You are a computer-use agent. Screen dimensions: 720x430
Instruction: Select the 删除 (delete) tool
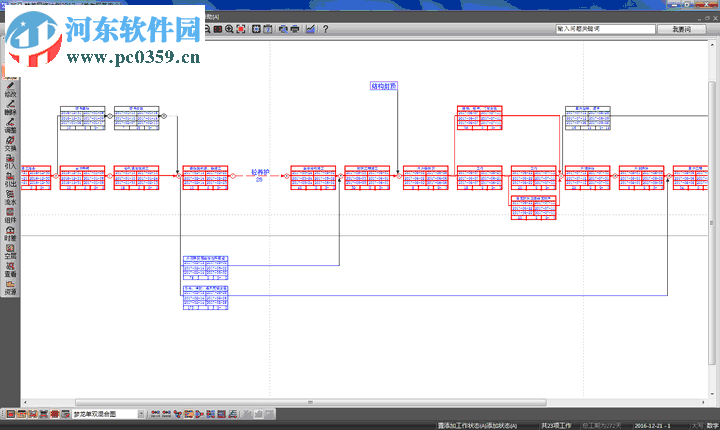[x=10, y=107]
